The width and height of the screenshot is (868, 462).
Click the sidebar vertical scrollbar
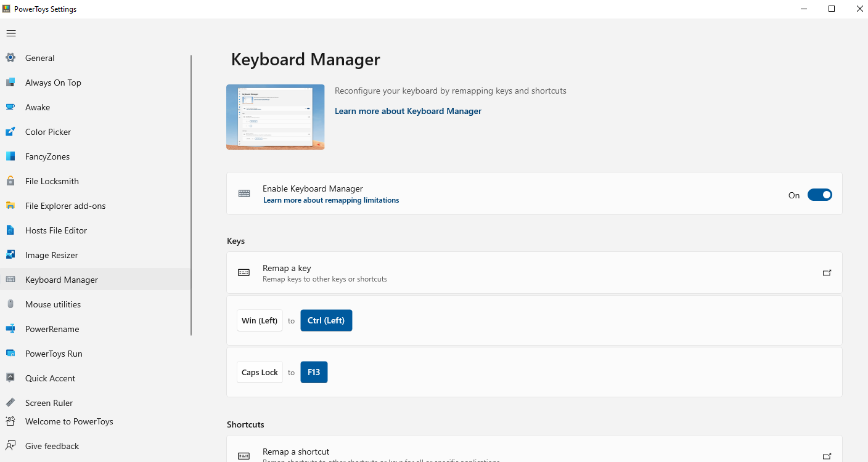click(191, 195)
